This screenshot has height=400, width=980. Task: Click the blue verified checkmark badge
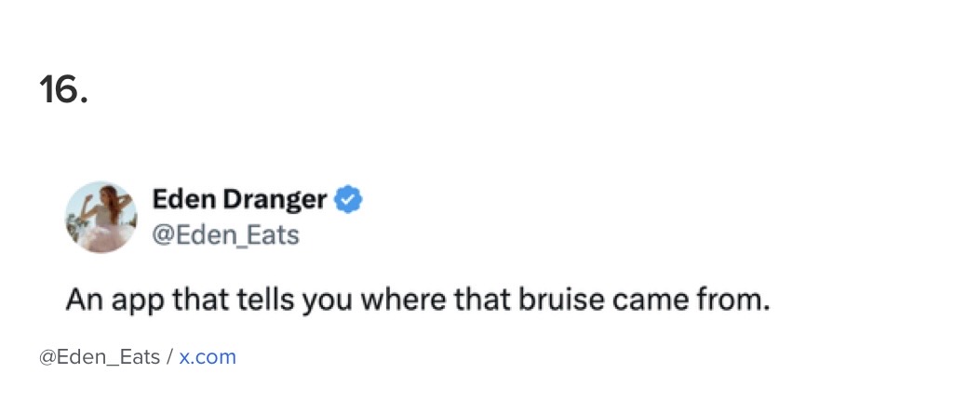pos(349,199)
